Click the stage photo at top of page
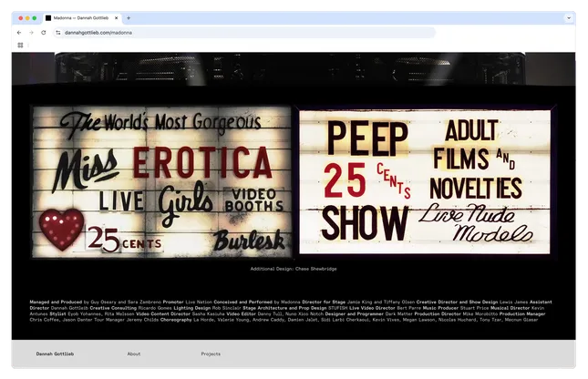588x379 pixels. pos(294,69)
